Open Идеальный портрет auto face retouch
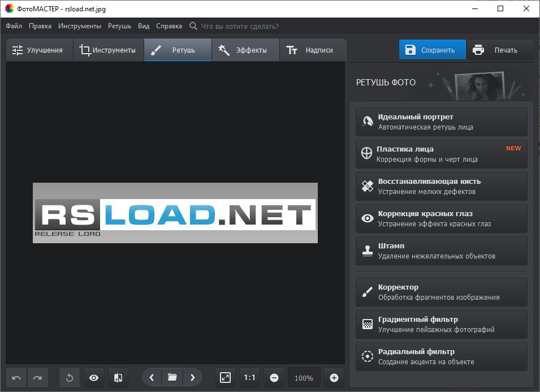 441,122
